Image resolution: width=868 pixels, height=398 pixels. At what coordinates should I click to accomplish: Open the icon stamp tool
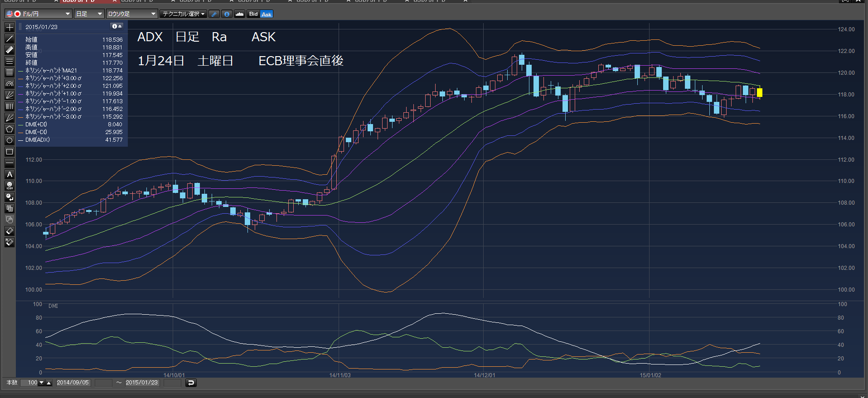pos(10,186)
